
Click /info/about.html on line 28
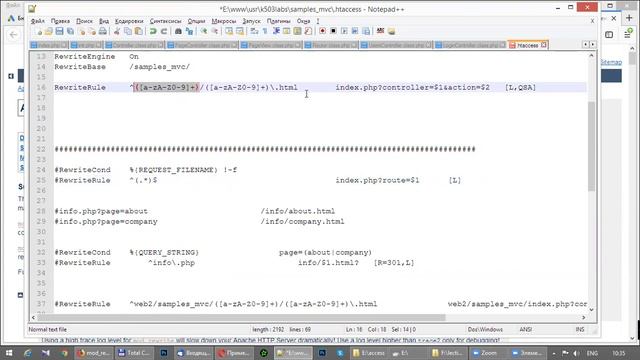pyautogui.click(x=298, y=211)
